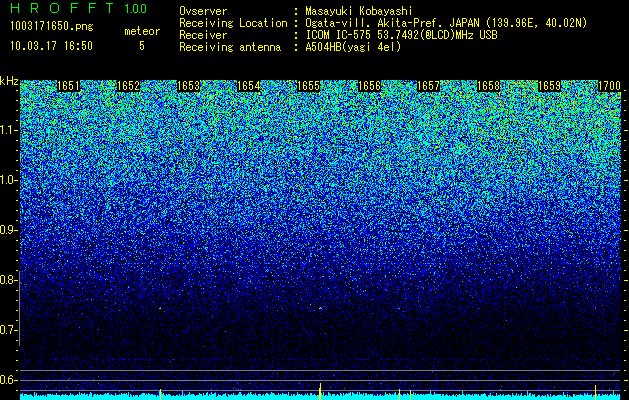Click the 1651 time label
629x400 pixels.
point(69,86)
